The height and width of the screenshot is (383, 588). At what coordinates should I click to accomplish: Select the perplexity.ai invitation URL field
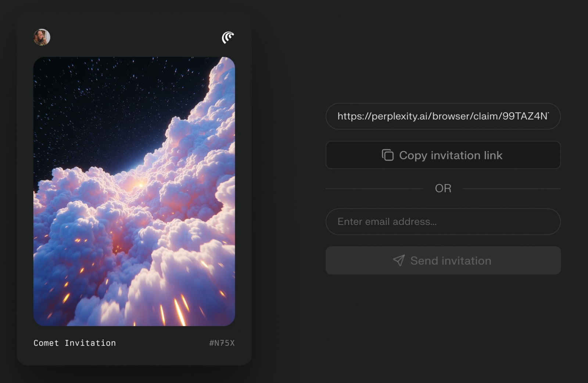pyautogui.click(x=443, y=116)
